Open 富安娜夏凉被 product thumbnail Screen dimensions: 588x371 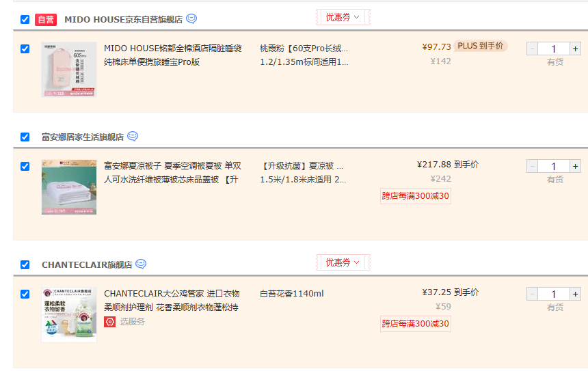tap(69, 187)
